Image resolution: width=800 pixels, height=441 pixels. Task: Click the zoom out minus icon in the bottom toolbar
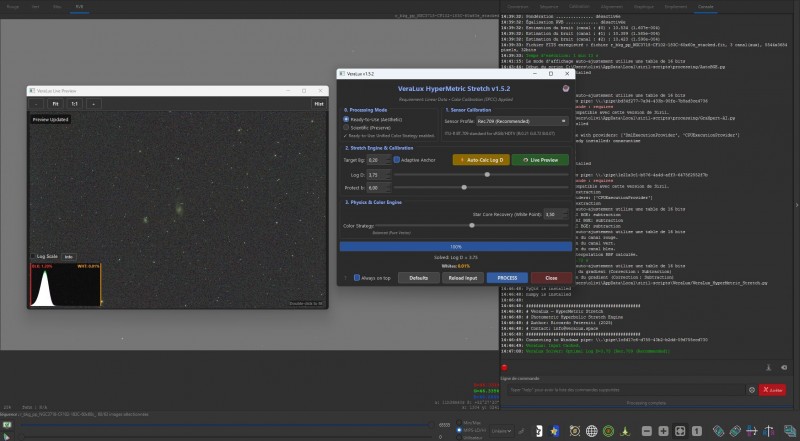click(x=646, y=431)
